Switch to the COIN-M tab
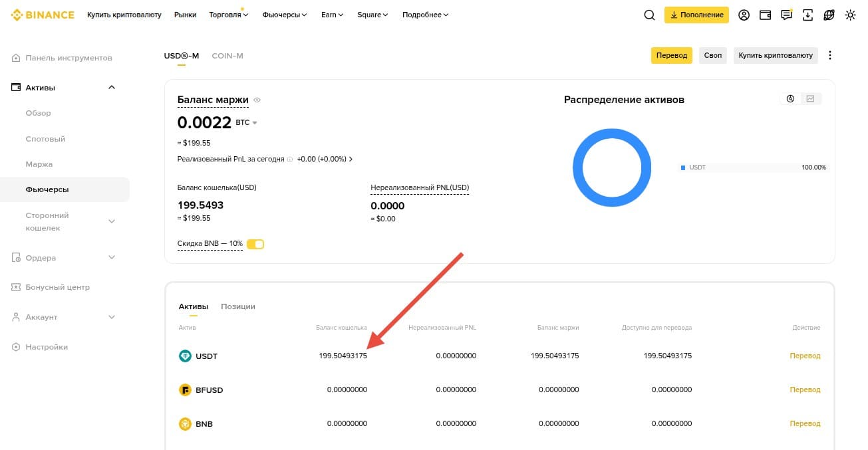The width and height of the screenshot is (868, 450). click(x=227, y=55)
